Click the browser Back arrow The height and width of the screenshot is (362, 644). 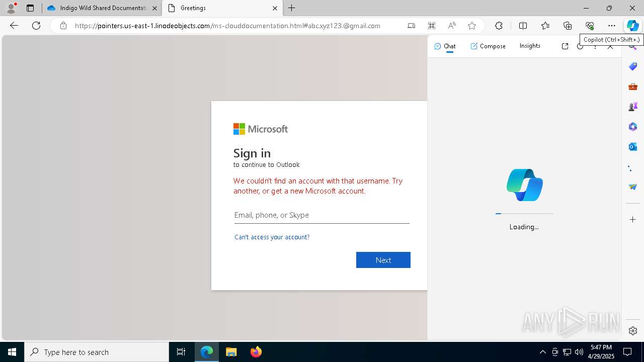14,26
